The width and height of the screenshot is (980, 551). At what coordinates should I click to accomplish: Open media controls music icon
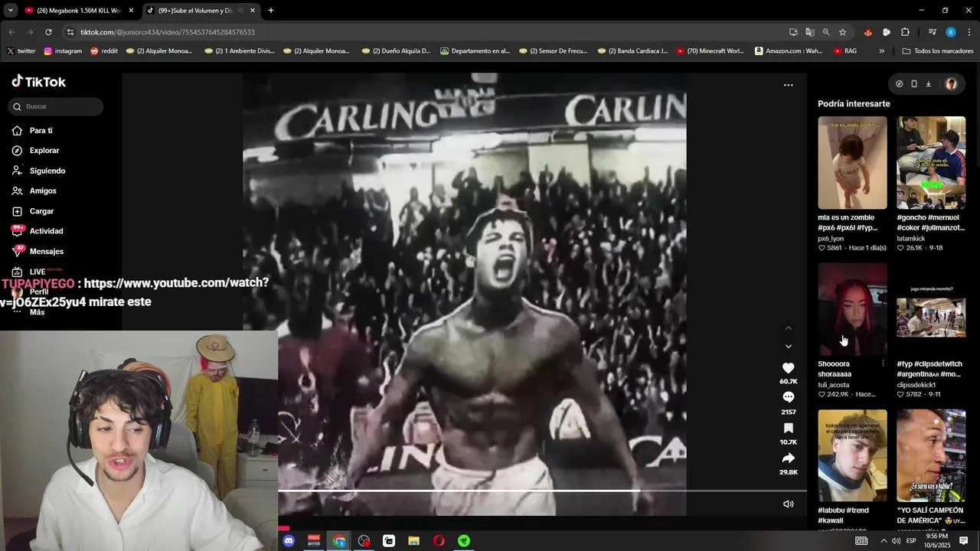(x=932, y=32)
